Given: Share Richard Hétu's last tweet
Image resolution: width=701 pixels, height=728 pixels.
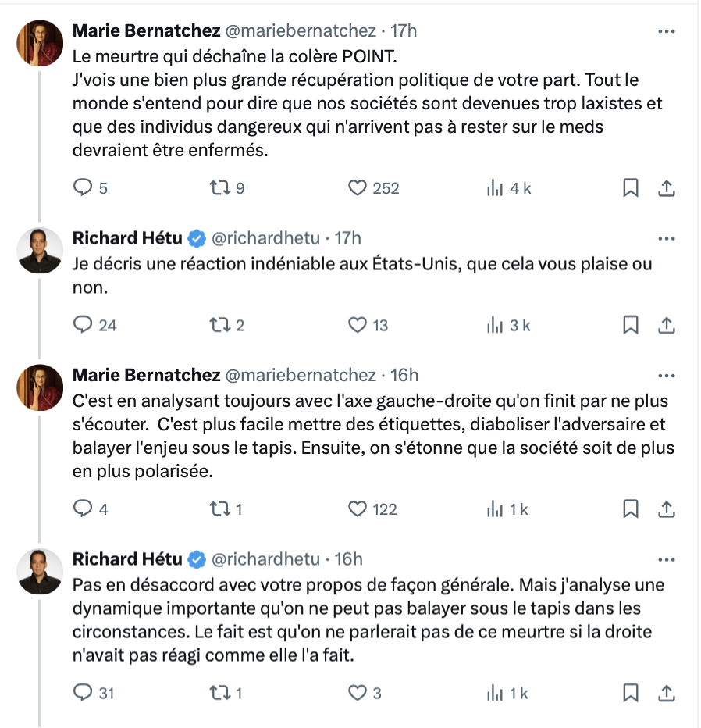Looking at the screenshot, I should (667, 693).
